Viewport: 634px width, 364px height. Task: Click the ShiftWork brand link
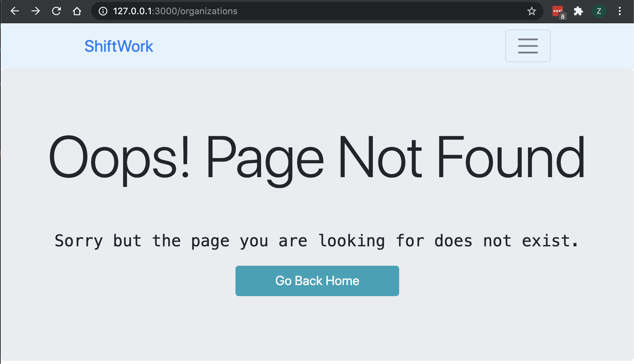pos(119,46)
